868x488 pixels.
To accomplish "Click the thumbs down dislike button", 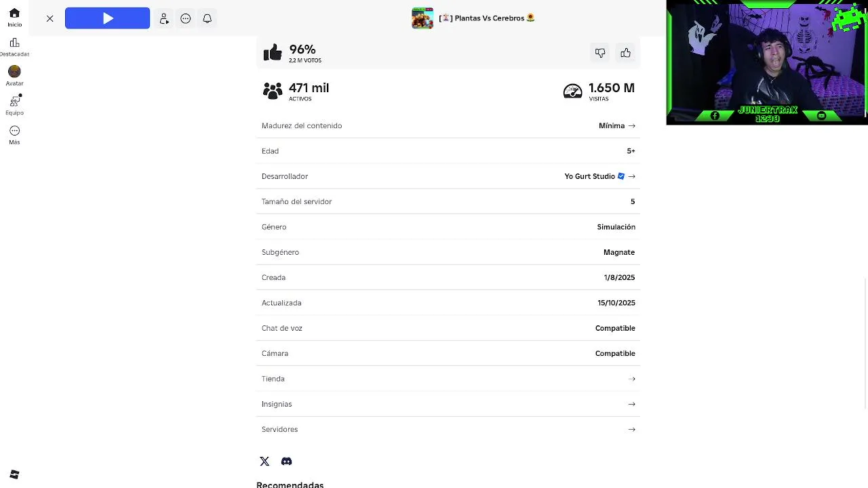I will coord(600,52).
